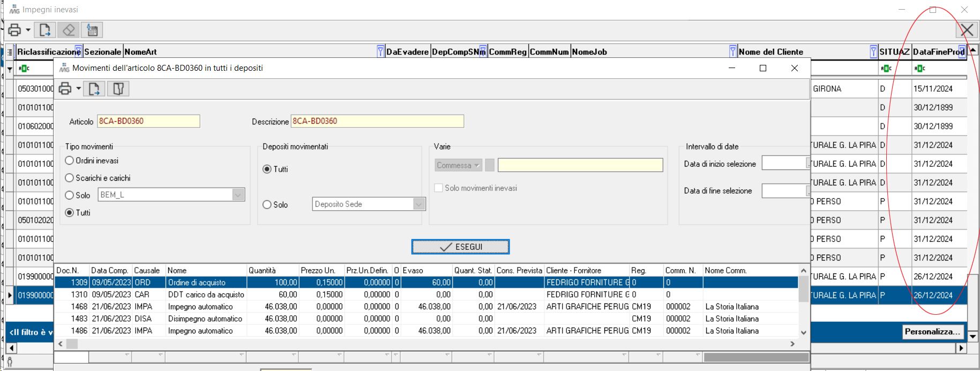Export the Impegni inevasi grid via document-arrow icon

45,30
